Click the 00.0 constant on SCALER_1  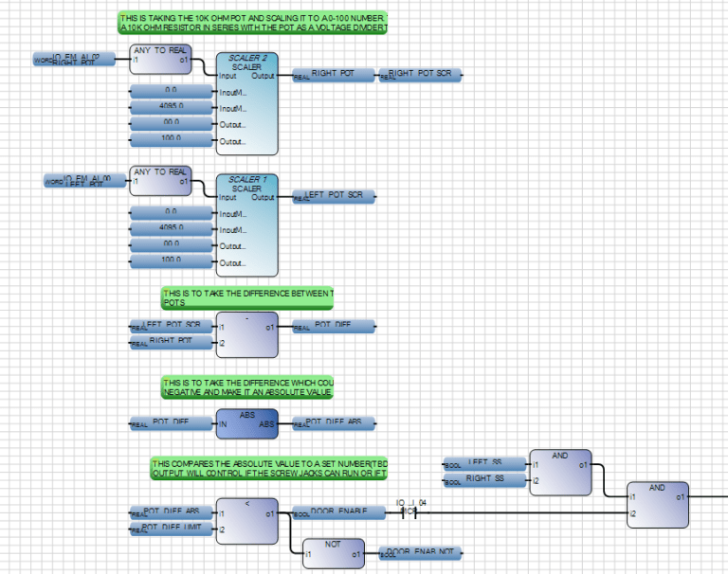pyautogui.click(x=172, y=245)
